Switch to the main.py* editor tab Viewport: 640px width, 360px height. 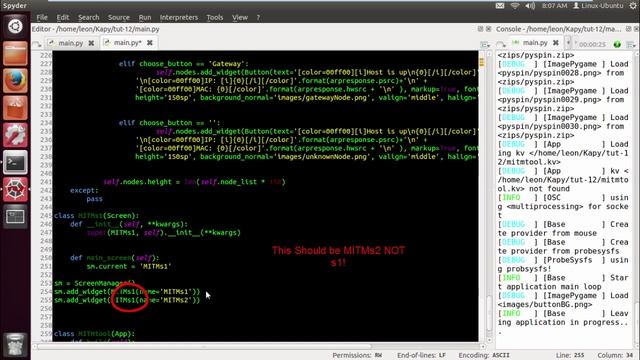pos(127,42)
